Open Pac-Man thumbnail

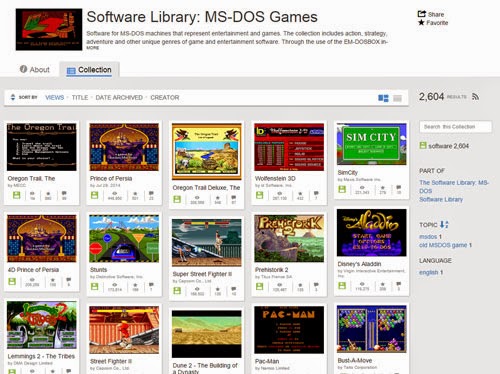(x=289, y=330)
